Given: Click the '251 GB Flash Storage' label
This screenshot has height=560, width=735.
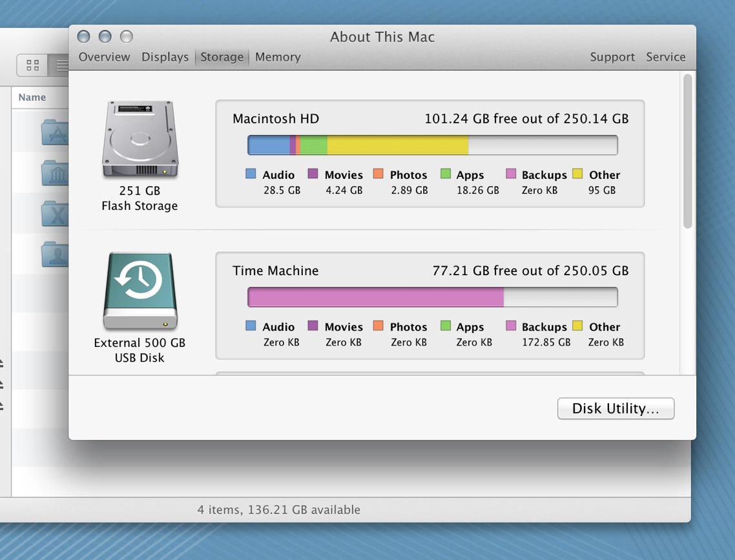Looking at the screenshot, I should 140,198.
